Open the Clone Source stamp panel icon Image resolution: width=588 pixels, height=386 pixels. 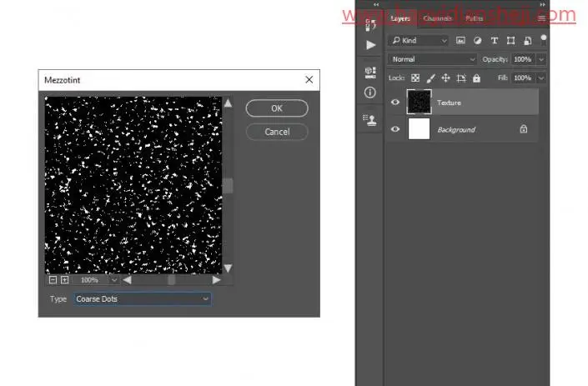pyautogui.click(x=370, y=120)
